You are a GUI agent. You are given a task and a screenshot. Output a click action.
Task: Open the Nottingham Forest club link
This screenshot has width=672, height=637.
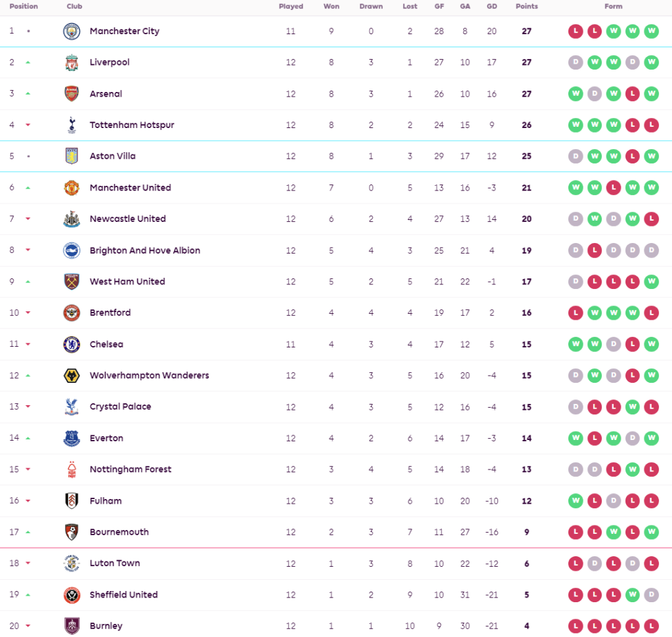click(x=130, y=470)
